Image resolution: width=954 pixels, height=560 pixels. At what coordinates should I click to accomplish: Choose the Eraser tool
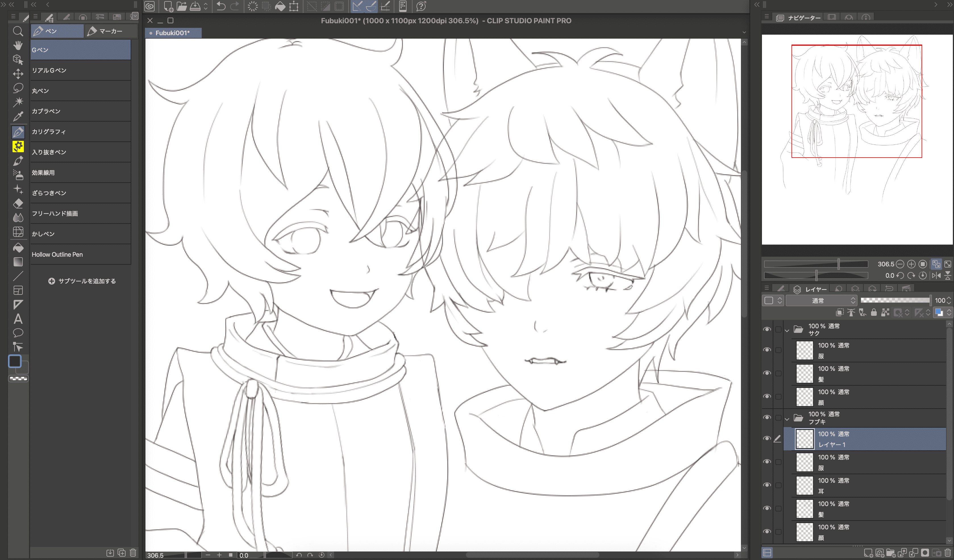coord(18,204)
